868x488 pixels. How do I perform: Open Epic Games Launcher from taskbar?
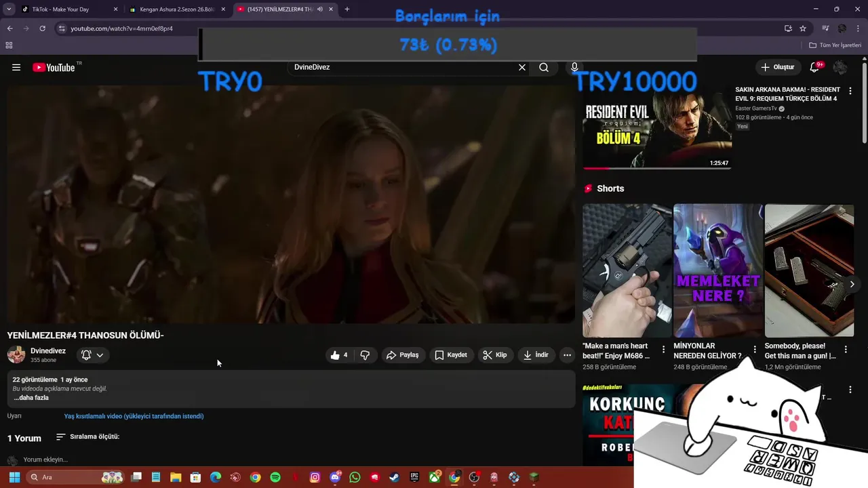414,477
